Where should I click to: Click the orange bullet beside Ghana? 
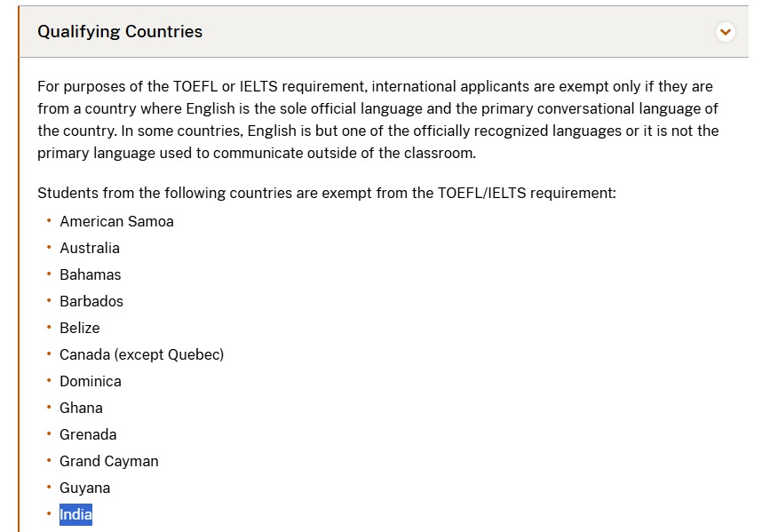pyautogui.click(x=49, y=407)
